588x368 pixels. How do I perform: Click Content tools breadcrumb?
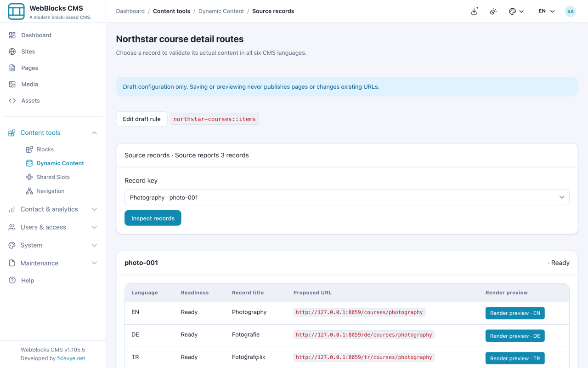click(x=171, y=11)
